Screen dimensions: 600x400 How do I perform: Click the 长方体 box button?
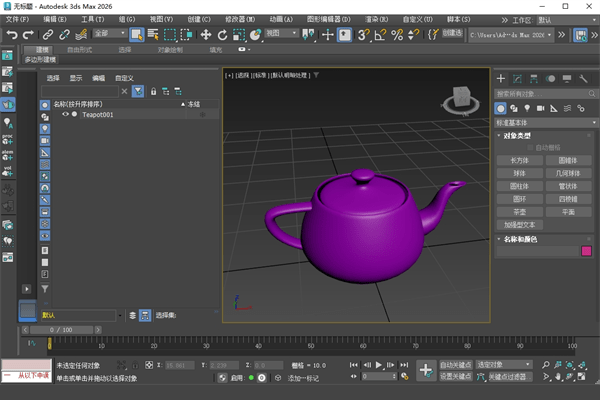(x=520, y=160)
